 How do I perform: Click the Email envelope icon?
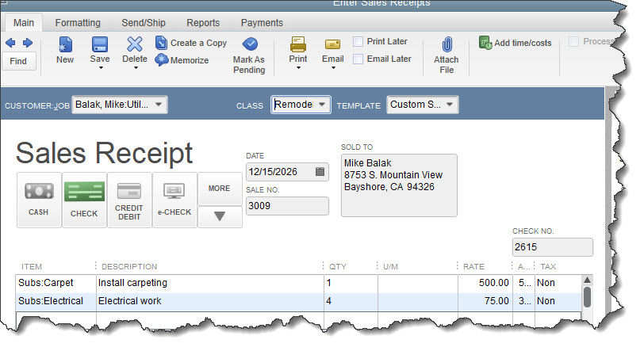pos(332,44)
